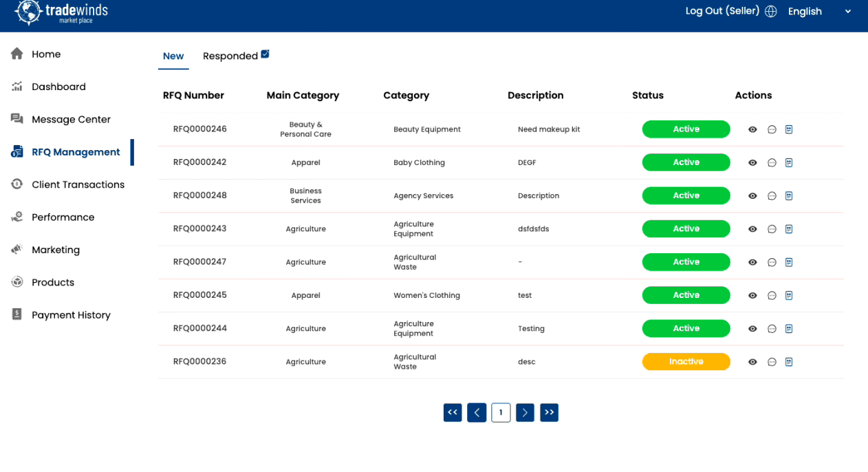Click Inactive status of RFQ0000236
Image resolution: width=868 pixels, height=472 pixels.
click(x=686, y=362)
